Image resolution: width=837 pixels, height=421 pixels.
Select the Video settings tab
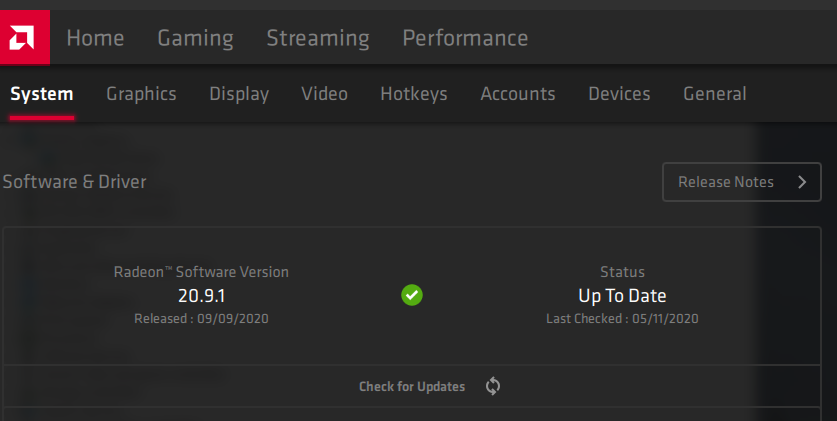pos(325,94)
